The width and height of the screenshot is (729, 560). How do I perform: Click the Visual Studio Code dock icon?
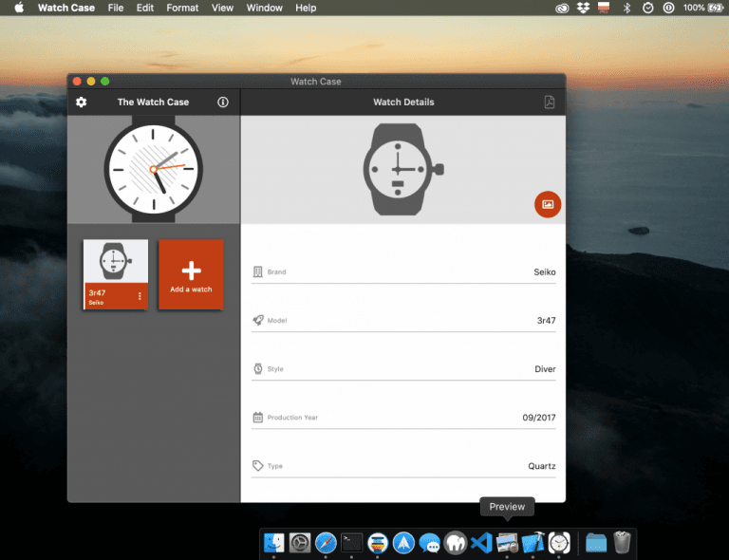[x=481, y=543]
